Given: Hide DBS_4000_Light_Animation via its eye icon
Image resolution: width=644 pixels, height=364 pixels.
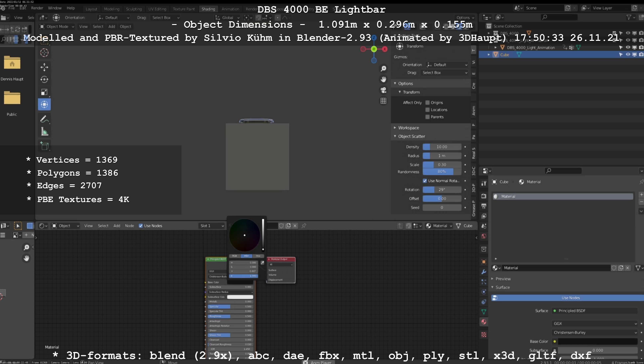Looking at the screenshot, I should (628, 47).
